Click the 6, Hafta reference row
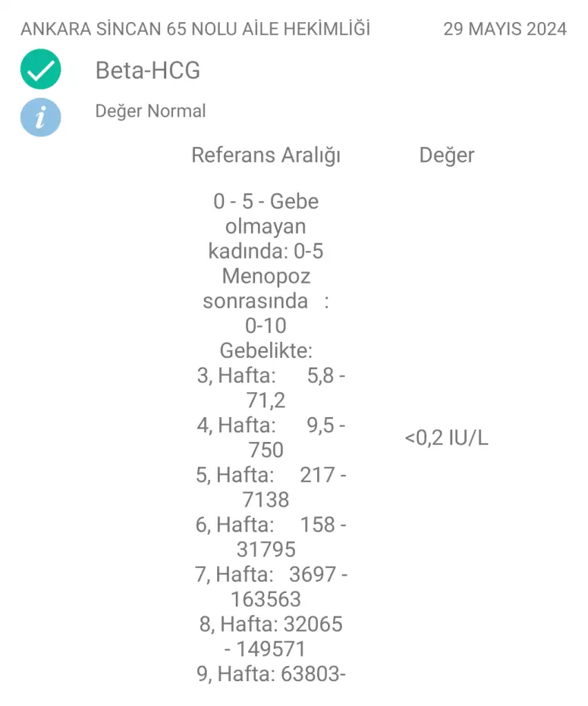 (271, 536)
